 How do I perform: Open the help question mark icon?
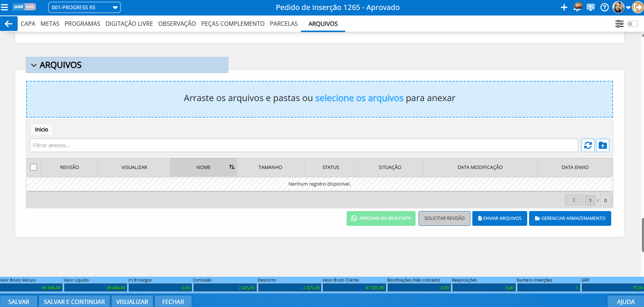click(x=604, y=7)
